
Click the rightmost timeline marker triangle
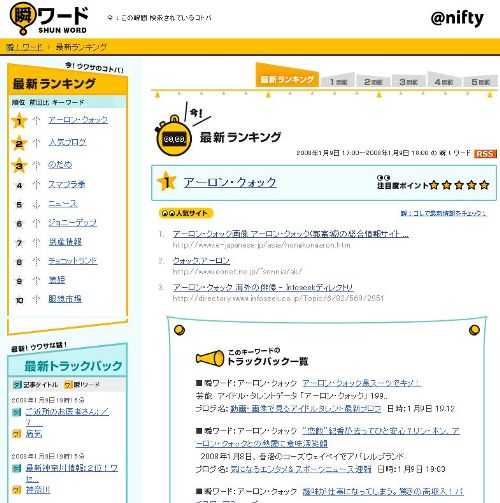(490, 95)
